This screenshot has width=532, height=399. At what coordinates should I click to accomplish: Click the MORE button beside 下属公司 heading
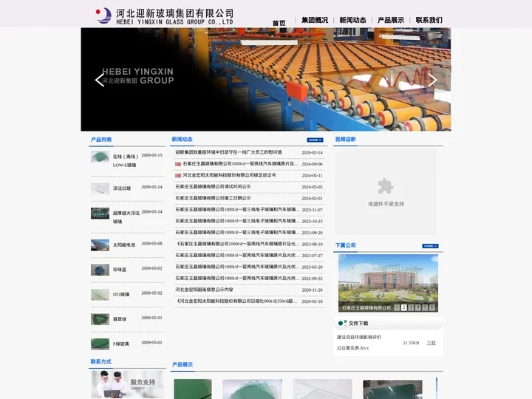[430, 246]
